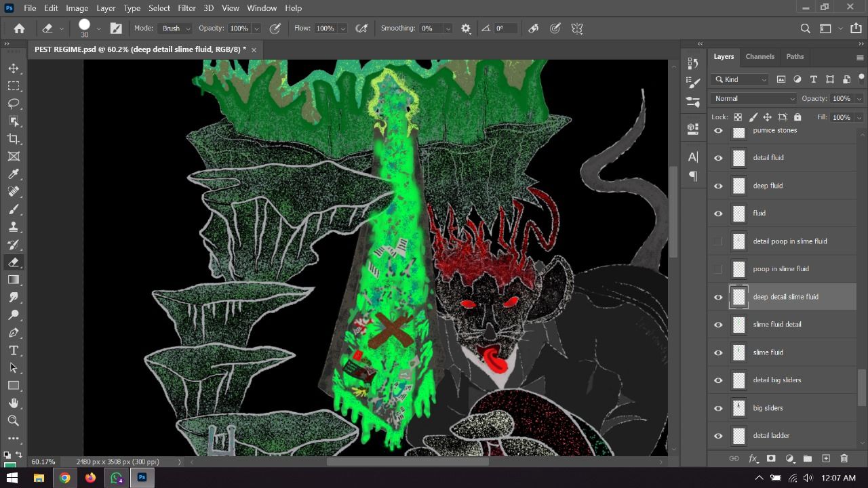The image size is (868, 488).
Task: Show the poop in slime fluid layer
Action: (x=718, y=269)
